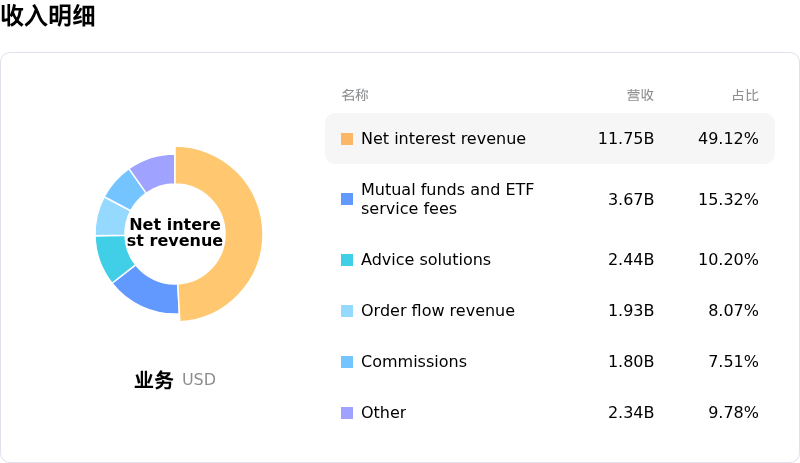Click the 占比 column header
The width and height of the screenshot is (800, 463).
coord(745,95)
